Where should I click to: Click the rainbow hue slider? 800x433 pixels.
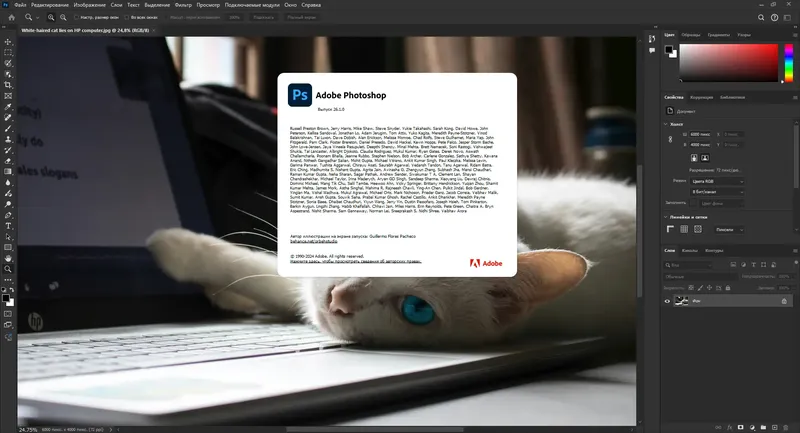789,63
